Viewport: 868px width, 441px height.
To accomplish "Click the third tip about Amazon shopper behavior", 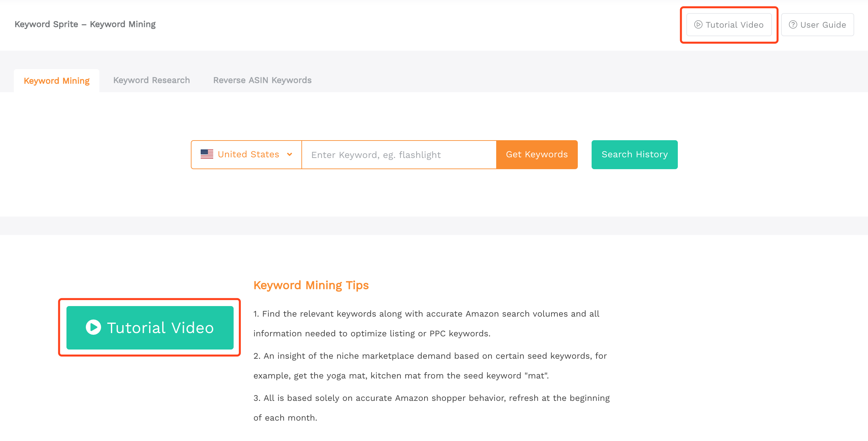I will [431, 408].
